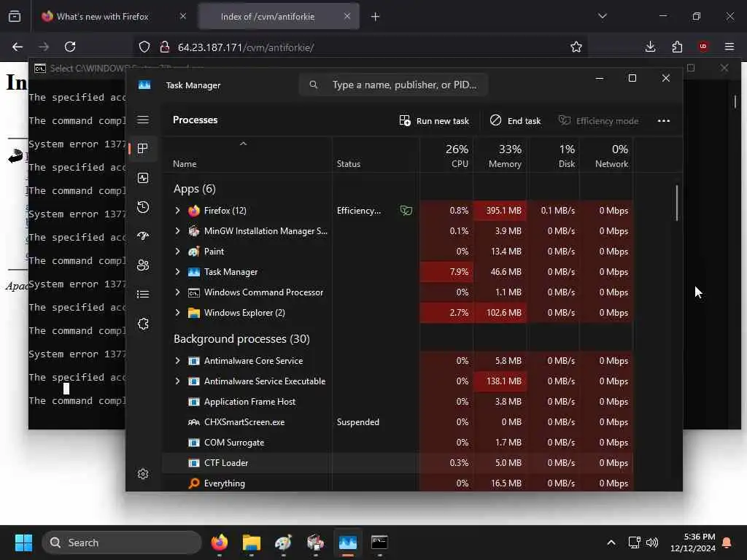Viewport: 747px width, 560px height.
Task: Bookmark this page with the star icon
Action: (x=576, y=47)
